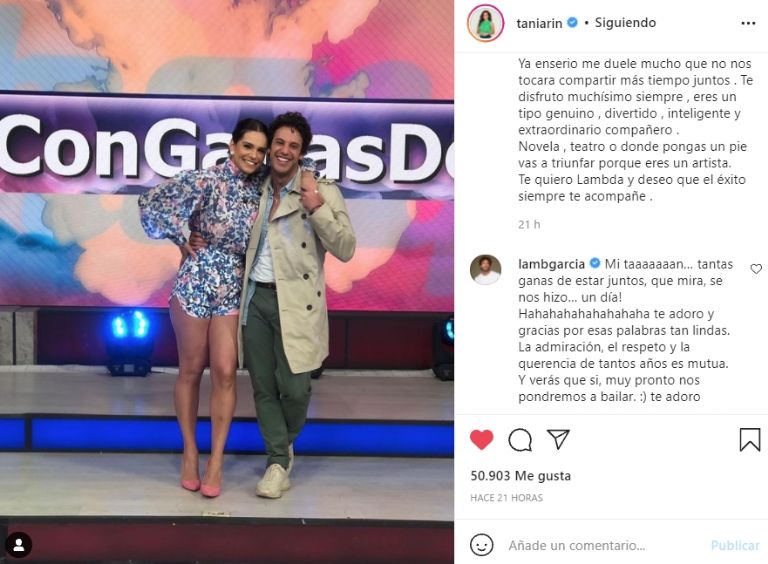This screenshot has width=768, height=564.
Task: Open taniarin profile picture avatar
Action: (x=485, y=23)
